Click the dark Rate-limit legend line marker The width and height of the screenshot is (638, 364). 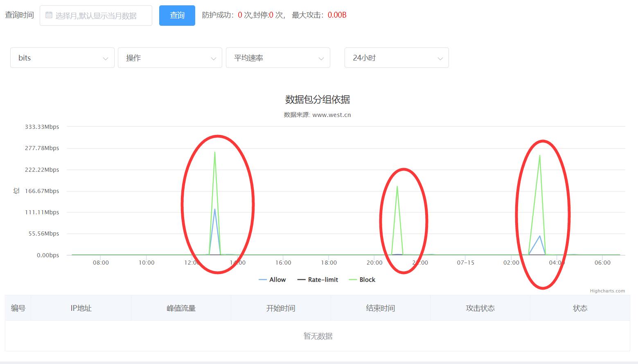[301, 280]
